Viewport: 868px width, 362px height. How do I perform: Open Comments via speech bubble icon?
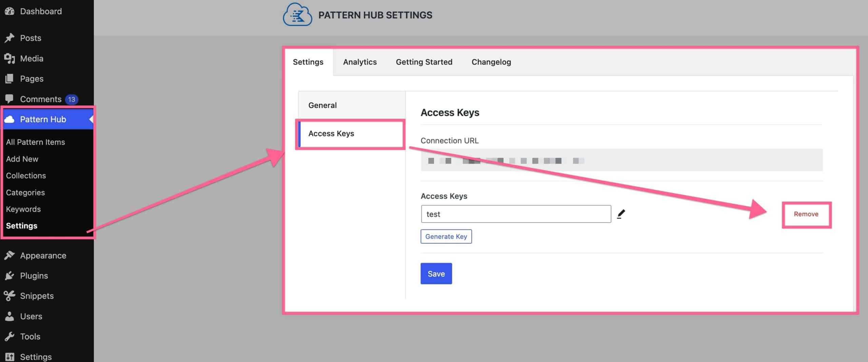10,99
